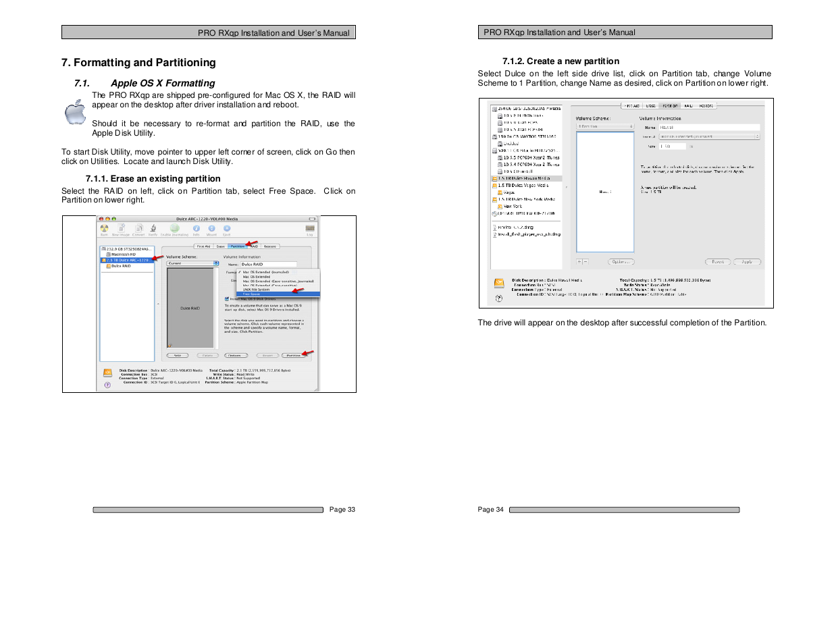The width and height of the screenshot is (834, 644).
Task: Click Name field containing Dulce RAID
Action: click(x=269, y=264)
